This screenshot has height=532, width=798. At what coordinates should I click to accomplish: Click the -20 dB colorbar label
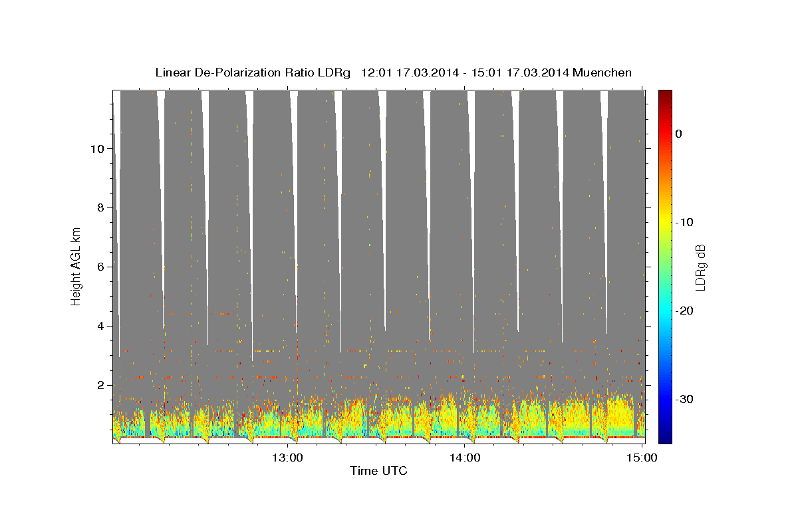click(684, 311)
